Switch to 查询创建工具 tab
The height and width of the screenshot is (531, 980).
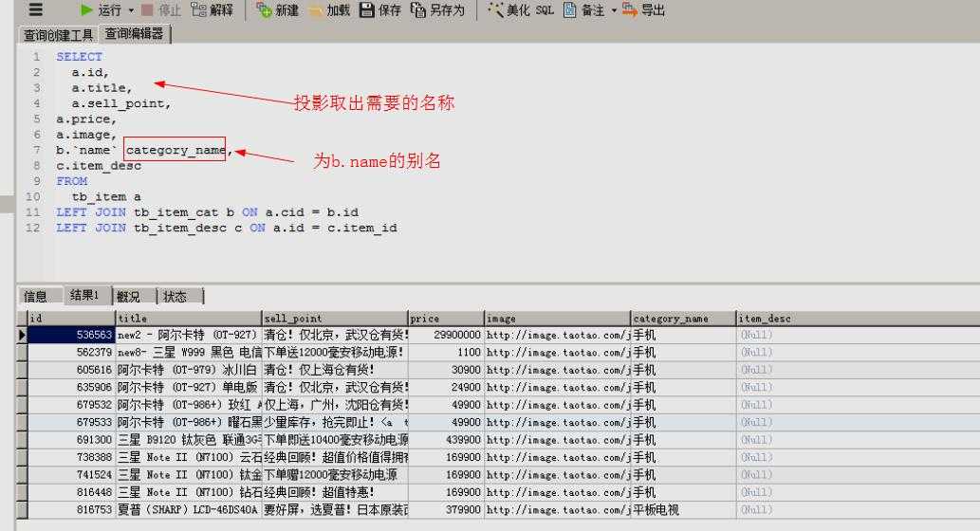coord(58,35)
